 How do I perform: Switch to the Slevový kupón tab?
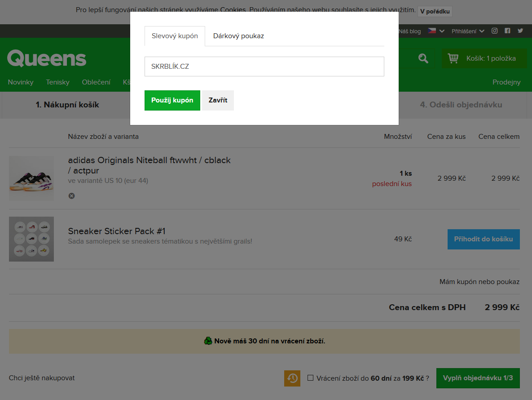pyautogui.click(x=175, y=36)
